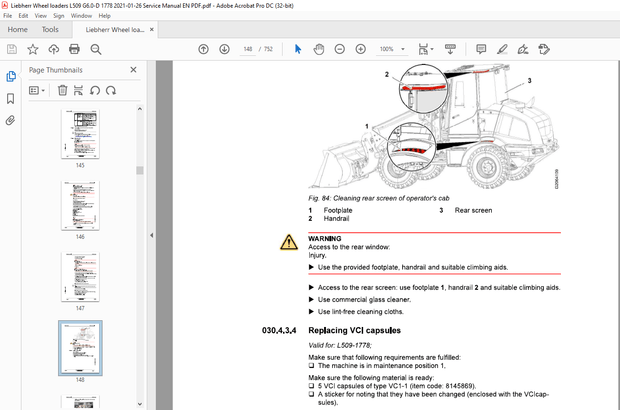Click the 'Use commercial glass cleaner.' line

pos(364,300)
